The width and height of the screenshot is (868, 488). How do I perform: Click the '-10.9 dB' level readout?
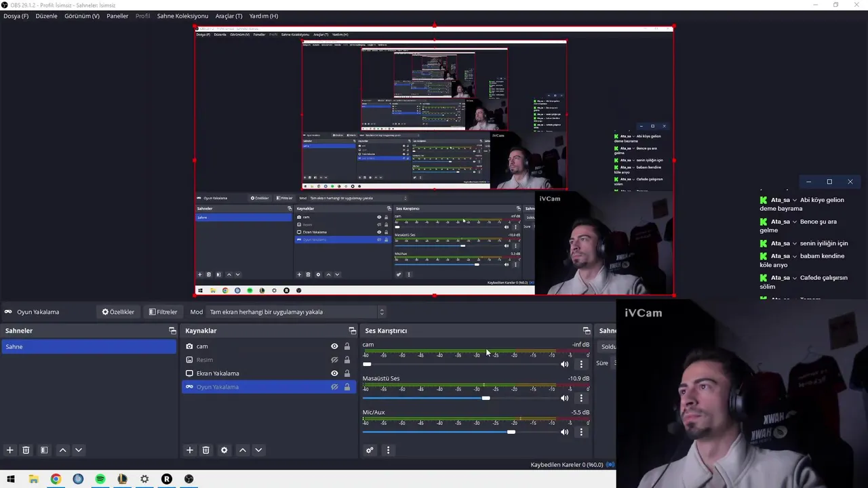click(x=578, y=378)
